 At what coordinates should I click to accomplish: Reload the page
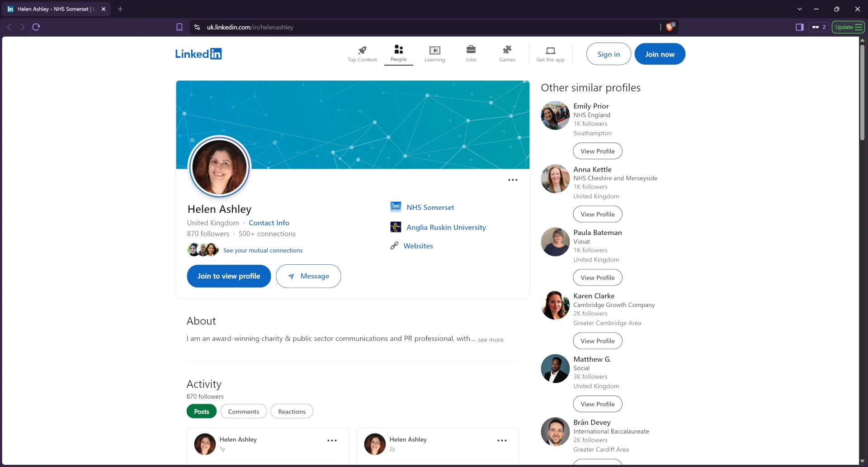(36, 27)
